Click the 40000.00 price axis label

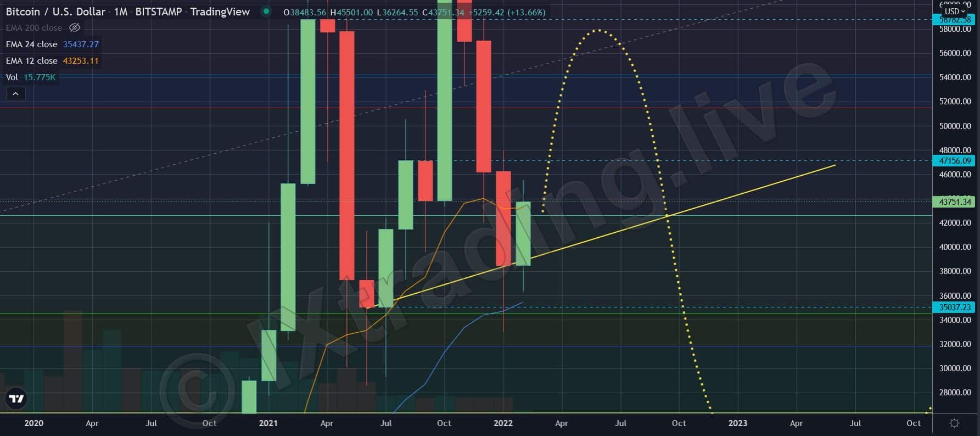(955, 247)
